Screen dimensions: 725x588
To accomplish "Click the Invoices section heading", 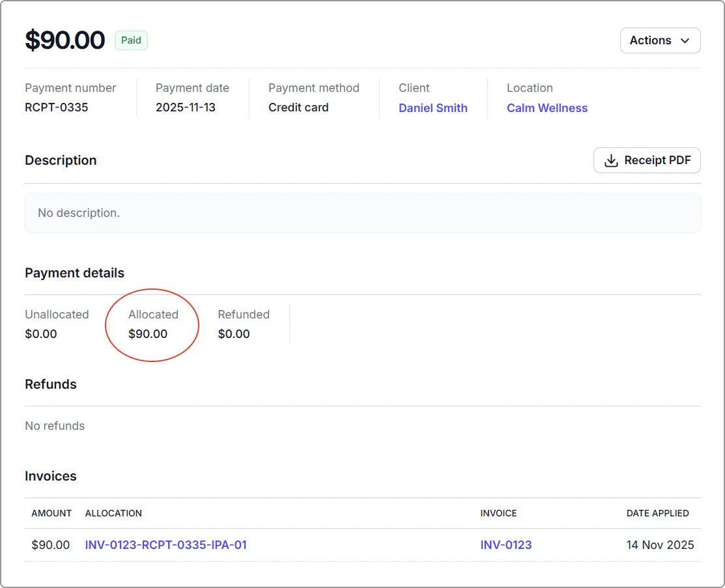I will pos(50,475).
